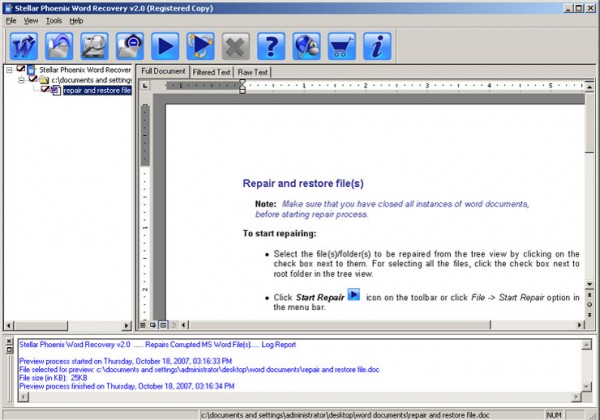Click the print layout view icon below document
600x420 pixels.
click(x=163, y=325)
